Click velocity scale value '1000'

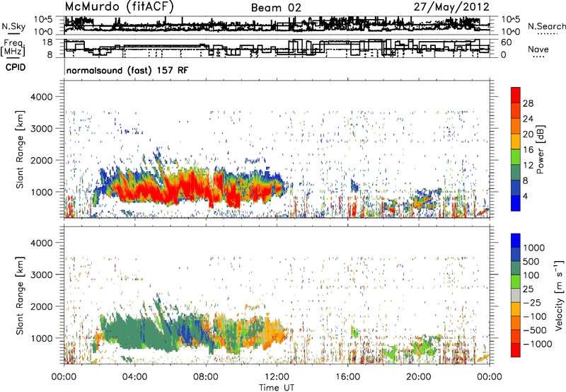click(x=534, y=248)
